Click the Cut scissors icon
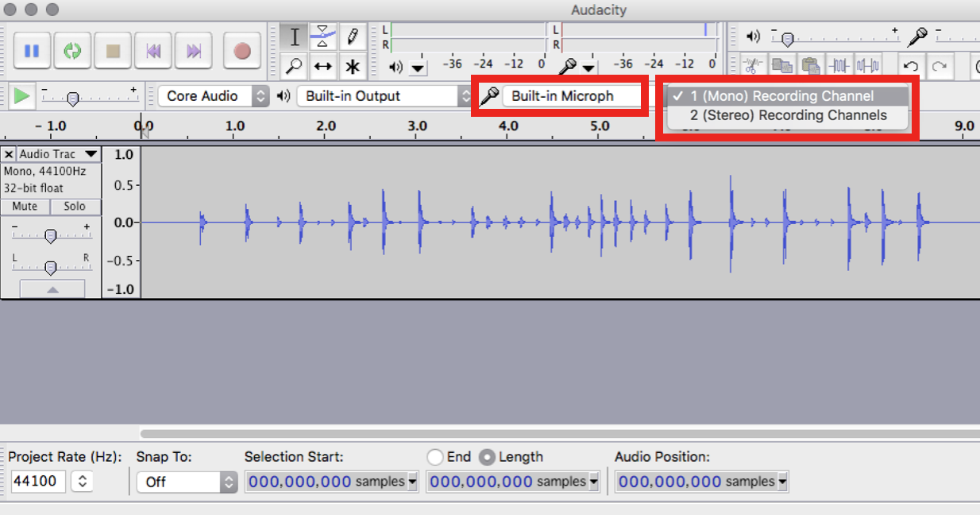This screenshot has width=980, height=515. tap(754, 66)
